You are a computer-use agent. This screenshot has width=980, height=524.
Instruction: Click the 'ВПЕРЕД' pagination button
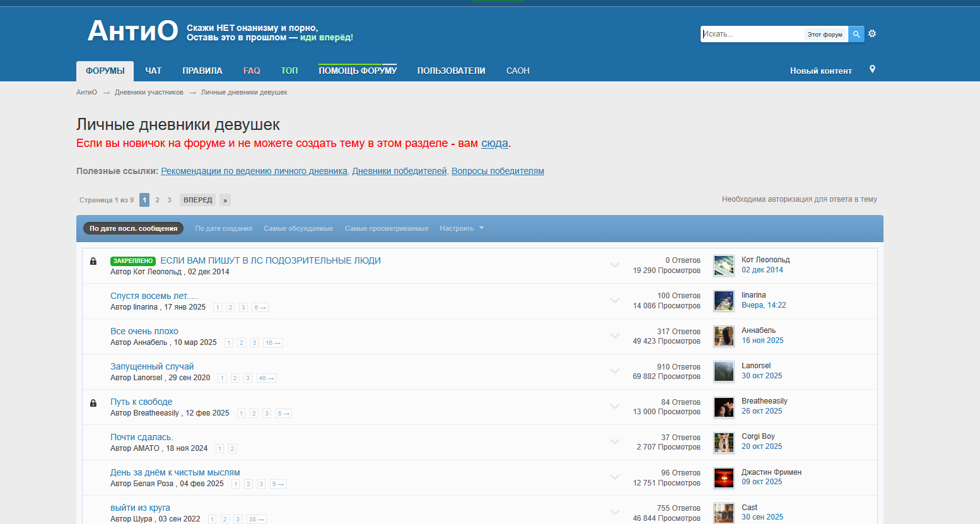[x=197, y=200]
